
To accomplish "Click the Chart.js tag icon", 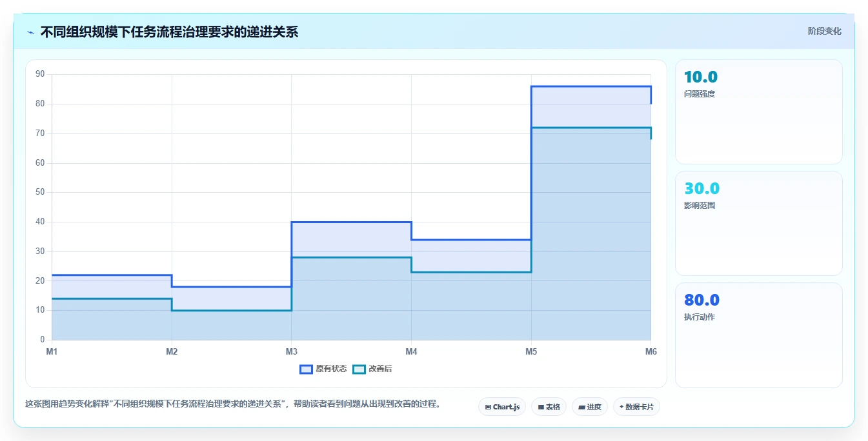I will (488, 407).
